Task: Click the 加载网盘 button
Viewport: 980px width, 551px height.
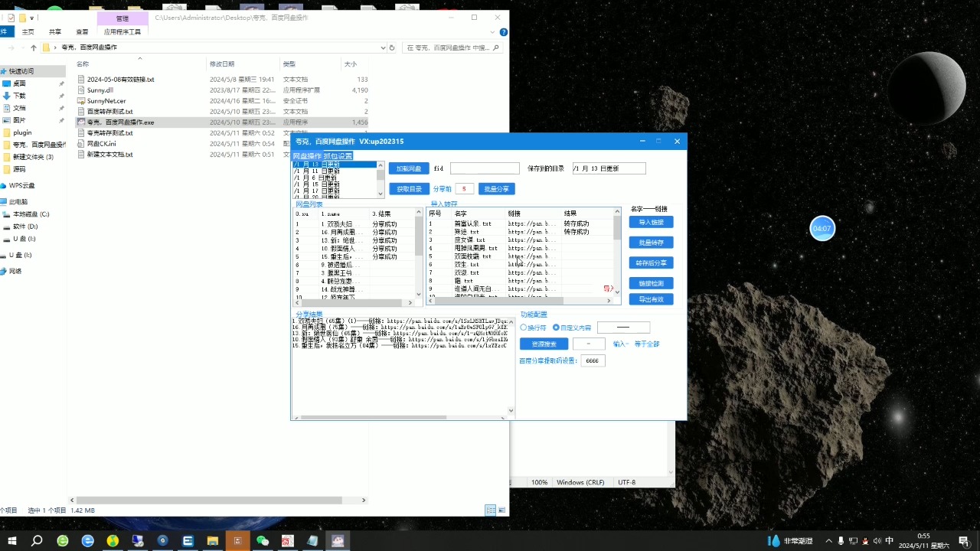Action: [x=409, y=168]
